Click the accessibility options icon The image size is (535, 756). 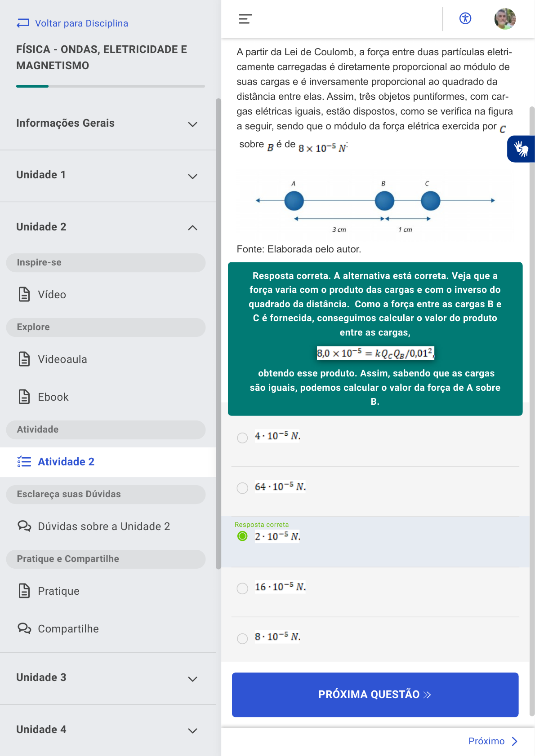(465, 18)
